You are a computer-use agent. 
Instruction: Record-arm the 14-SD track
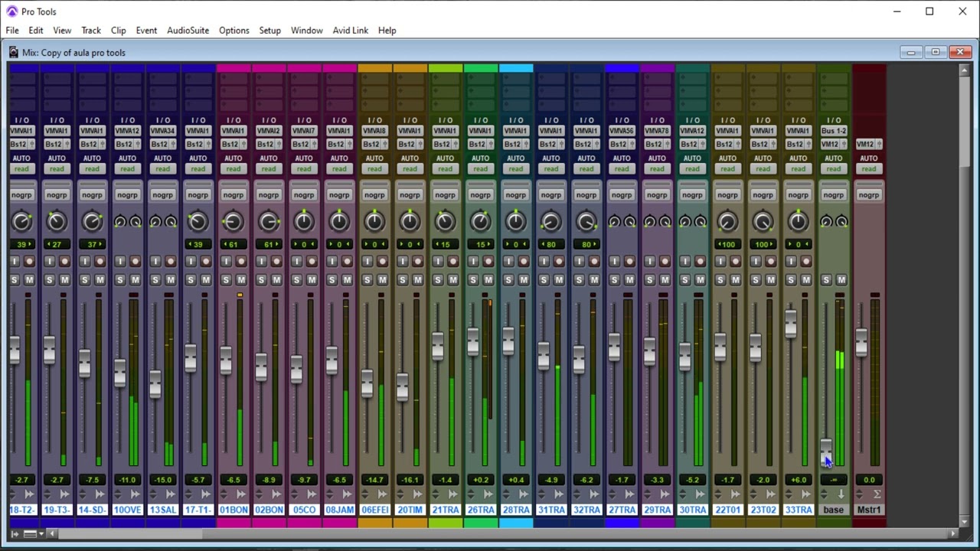100,262
